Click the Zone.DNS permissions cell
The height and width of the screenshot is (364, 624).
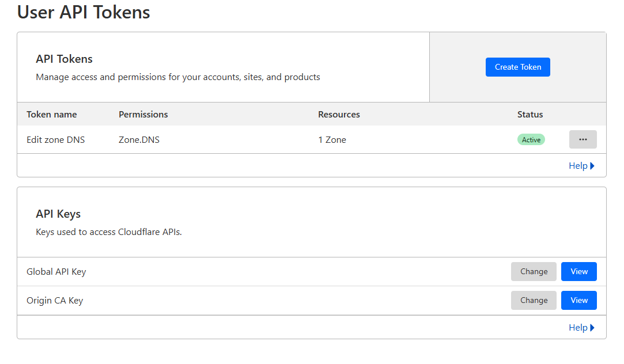[139, 140]
